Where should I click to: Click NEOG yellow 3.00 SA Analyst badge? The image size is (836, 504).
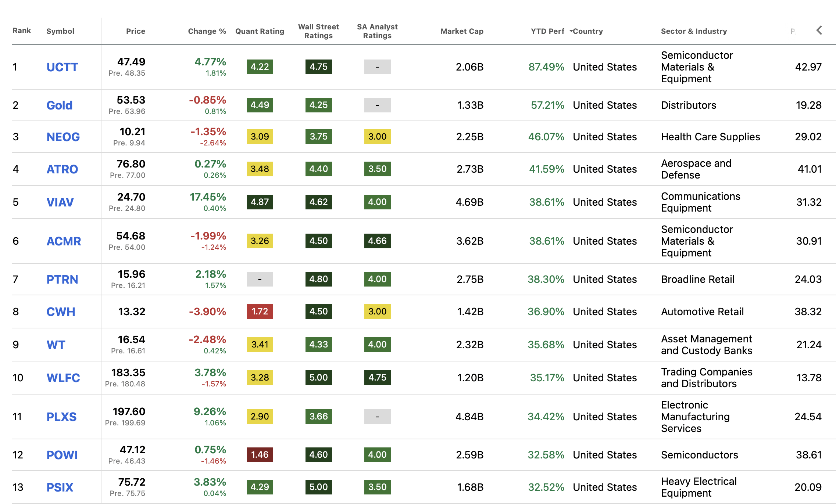click(x=377, y=137)
